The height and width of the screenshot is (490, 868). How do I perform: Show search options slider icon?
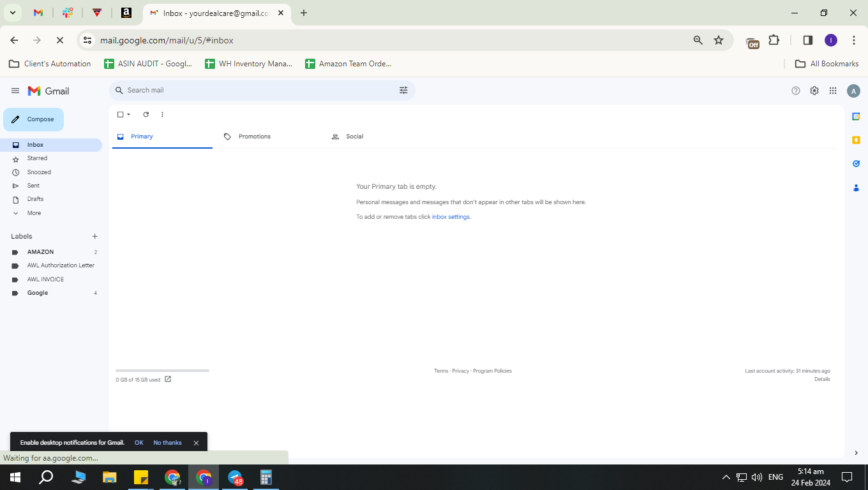403,91
